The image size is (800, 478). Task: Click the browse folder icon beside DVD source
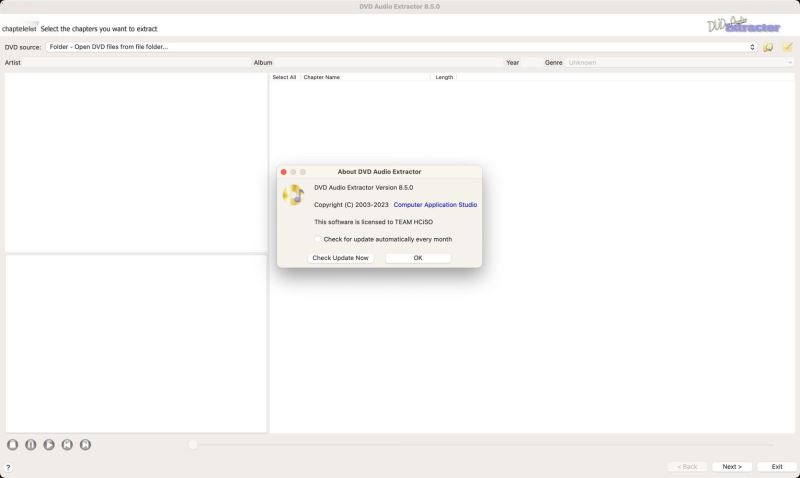pyautogui.click(x=768, y=47)
